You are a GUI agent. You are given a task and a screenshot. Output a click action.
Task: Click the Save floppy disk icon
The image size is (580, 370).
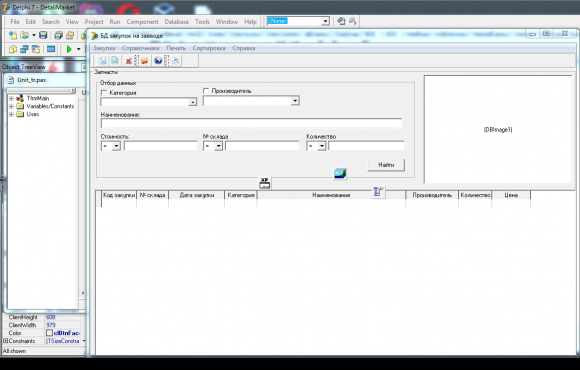(x=43, y=36)
